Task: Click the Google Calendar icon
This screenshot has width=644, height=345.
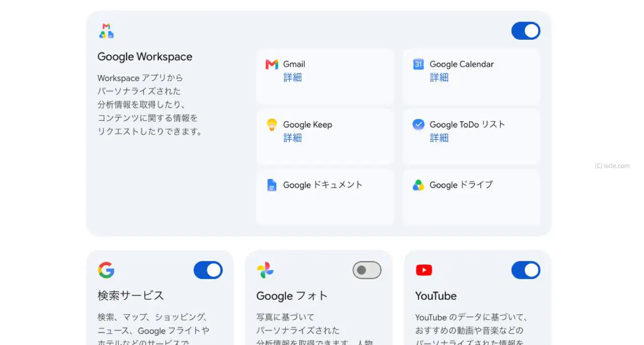Action: click(x=419, y=64)
